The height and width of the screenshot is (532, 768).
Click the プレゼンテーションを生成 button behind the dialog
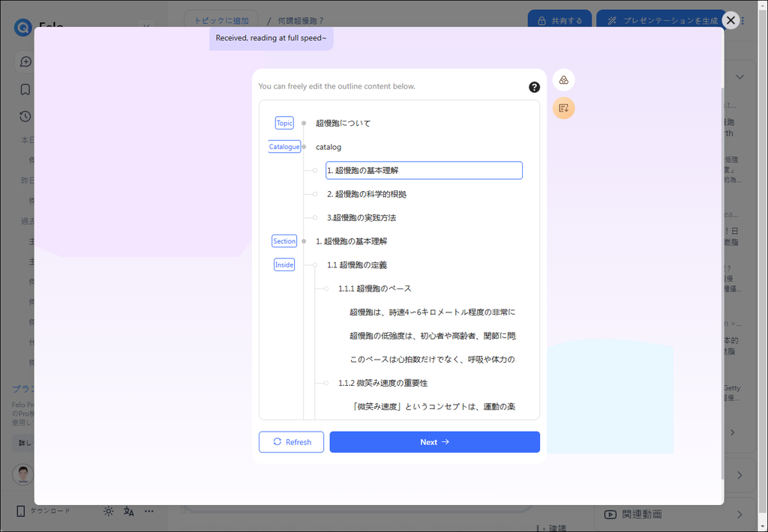(662, 20)
